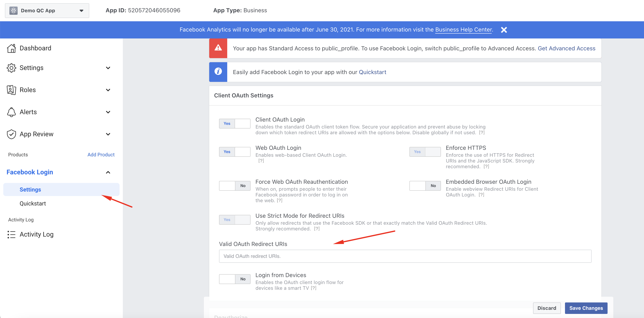Open Web OAuth Login help [?]

coord(261,161)
